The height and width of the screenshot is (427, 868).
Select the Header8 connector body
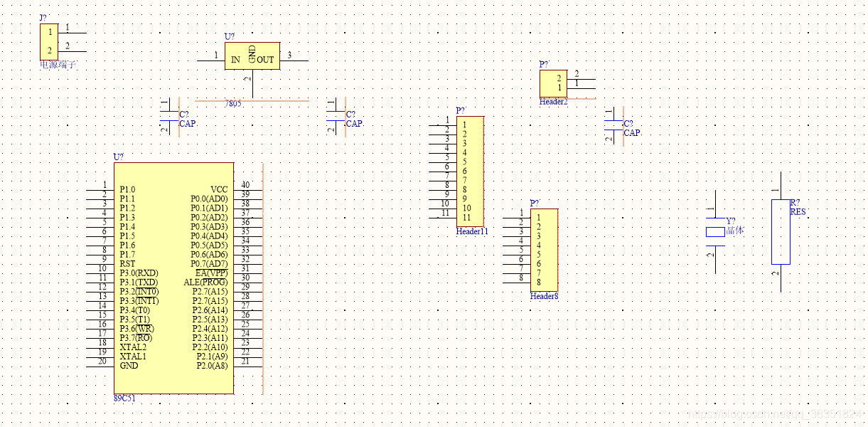tap(544, 250)
